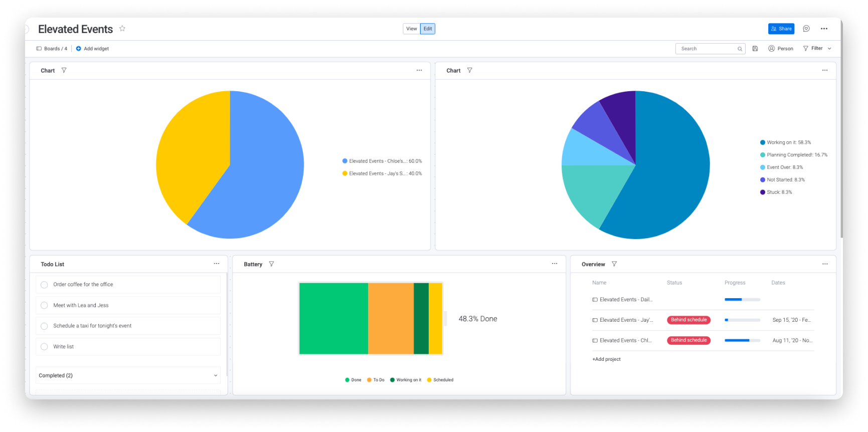The image size is (868, 432).
Task: Click the +Add project link
Action: [606, 359]
